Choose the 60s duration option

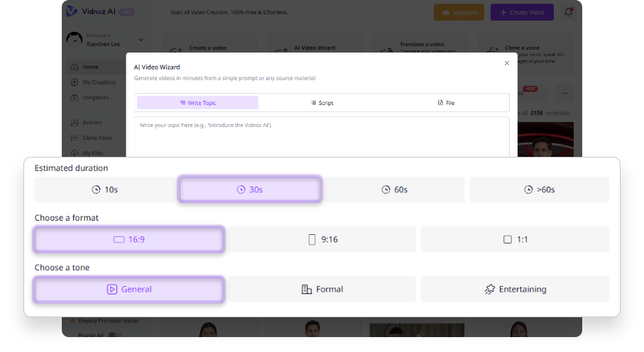point(394,189)
